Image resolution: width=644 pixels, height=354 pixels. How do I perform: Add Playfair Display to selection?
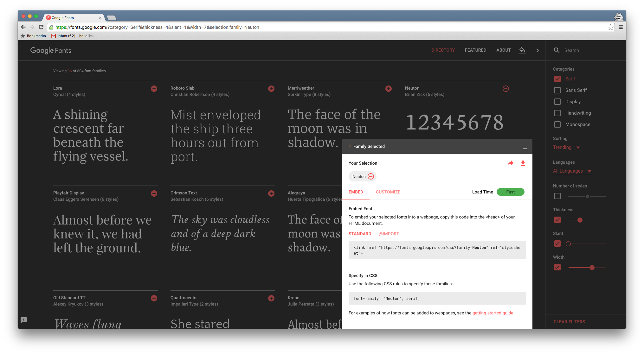coord(154,193)
